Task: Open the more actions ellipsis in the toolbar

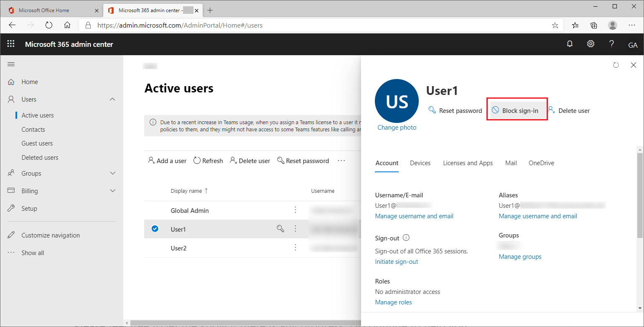Action: click(341, 161)
